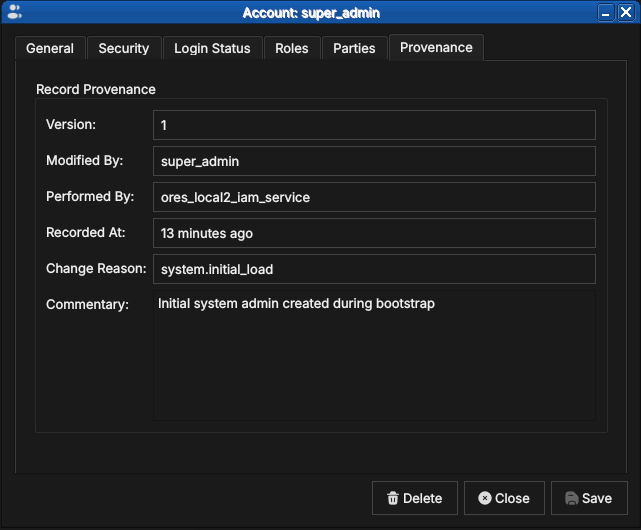Select the Roles tab
This screenshot has width=641, height=530.
pos(292,48)
